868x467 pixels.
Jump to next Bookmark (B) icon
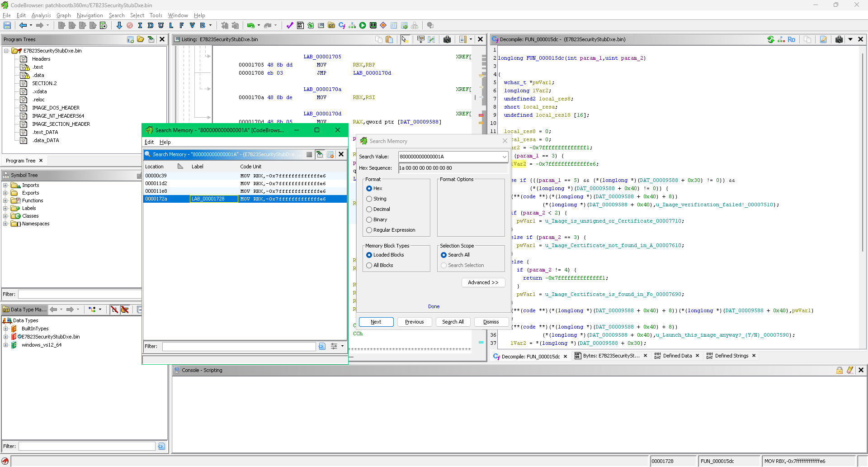203,25
